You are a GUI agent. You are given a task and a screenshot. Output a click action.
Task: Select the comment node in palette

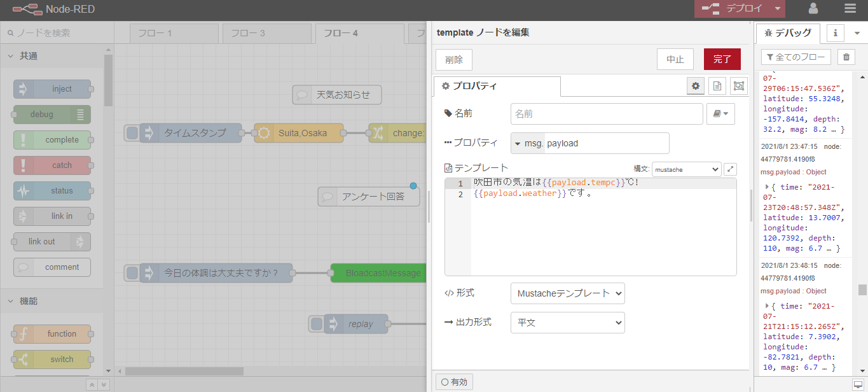(52, 267)
